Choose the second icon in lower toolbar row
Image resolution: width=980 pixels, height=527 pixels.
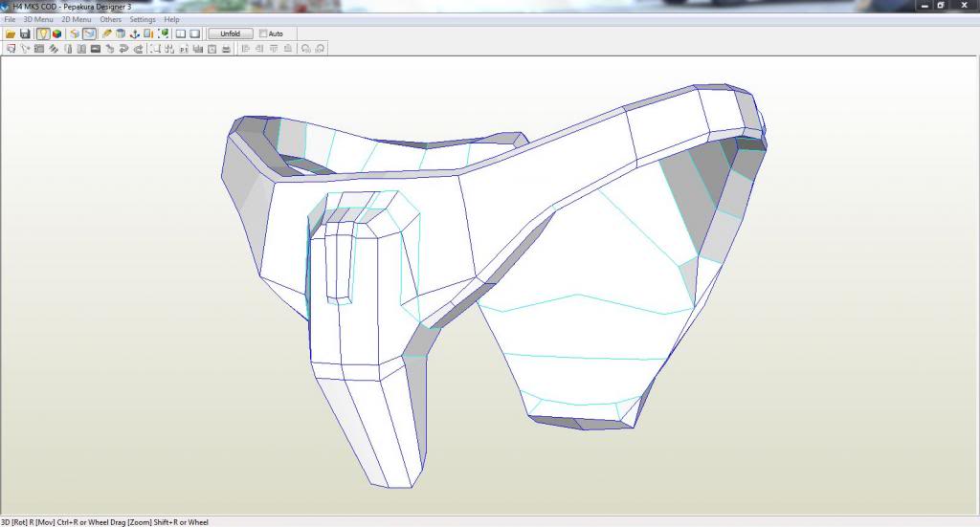click(x=25, y=49)
